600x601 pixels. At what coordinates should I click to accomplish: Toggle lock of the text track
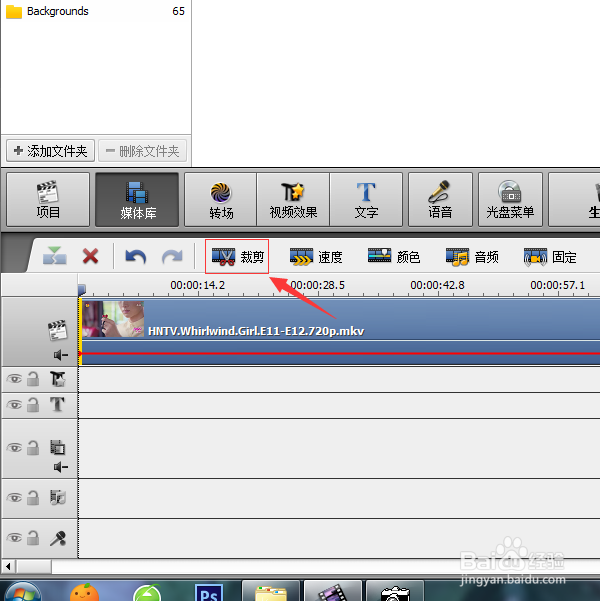point(33,405)
